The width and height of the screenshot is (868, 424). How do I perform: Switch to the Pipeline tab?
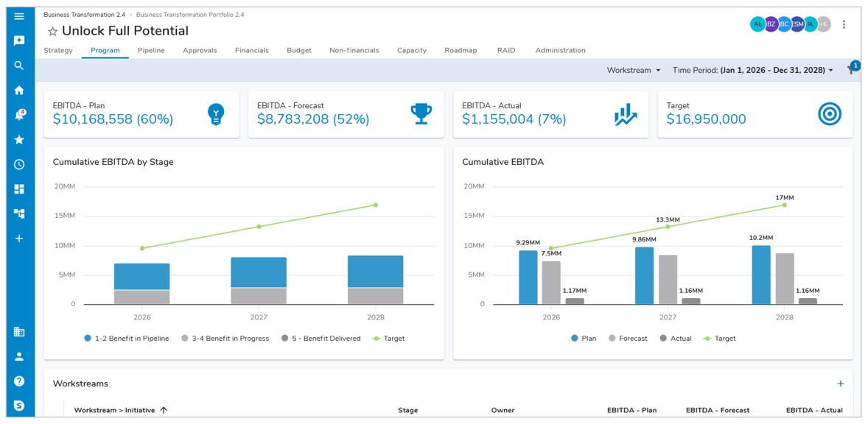click(x=151, y=51)
